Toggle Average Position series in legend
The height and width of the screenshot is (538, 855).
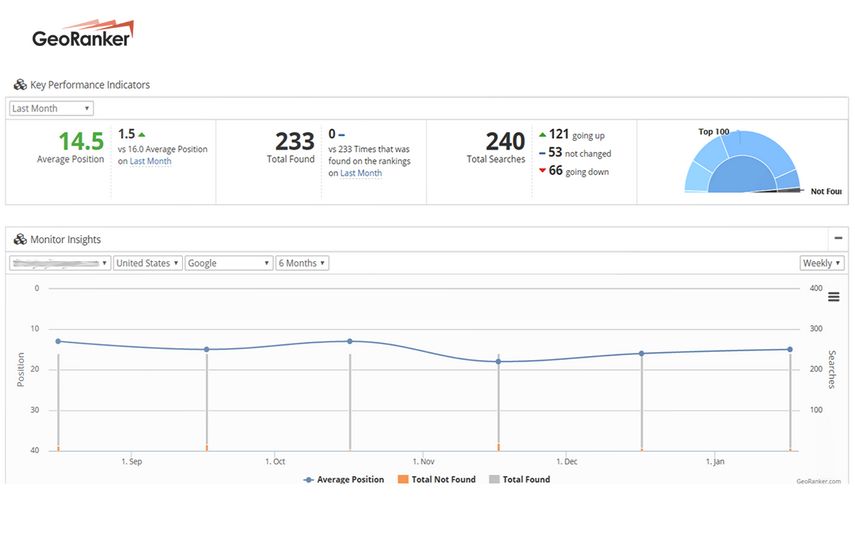point(344,480)
